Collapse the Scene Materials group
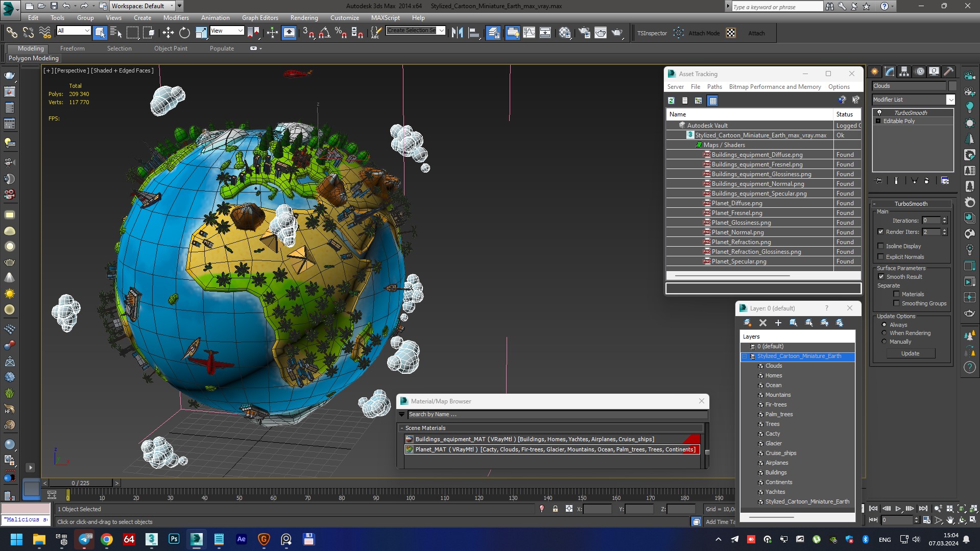 (402, 428)
